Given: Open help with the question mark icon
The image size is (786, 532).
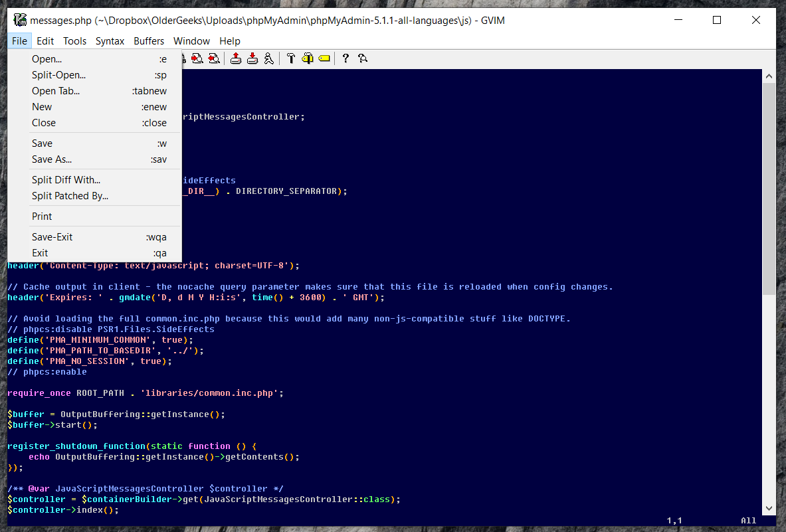Looking at the screenshot, I should [x=345, y=58].
